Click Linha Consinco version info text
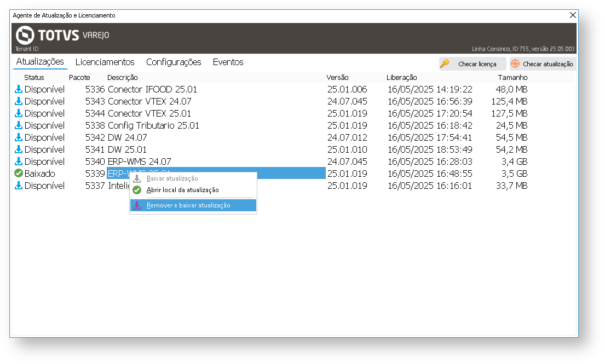 [x=523, y=49]
